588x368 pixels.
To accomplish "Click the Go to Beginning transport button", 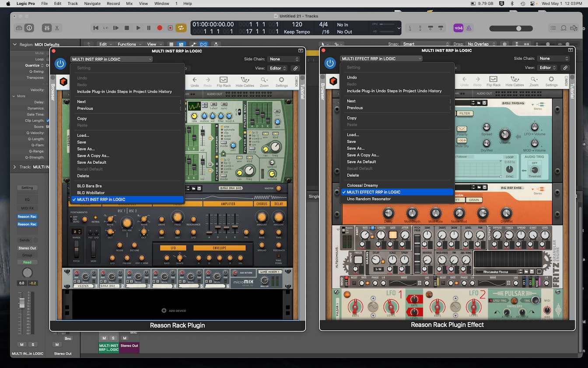I will [x=96, y=28].
